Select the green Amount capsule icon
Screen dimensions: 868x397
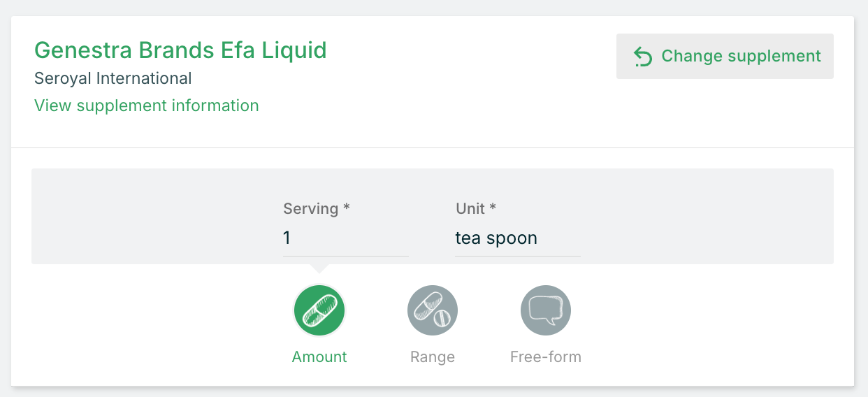(319, 310)
